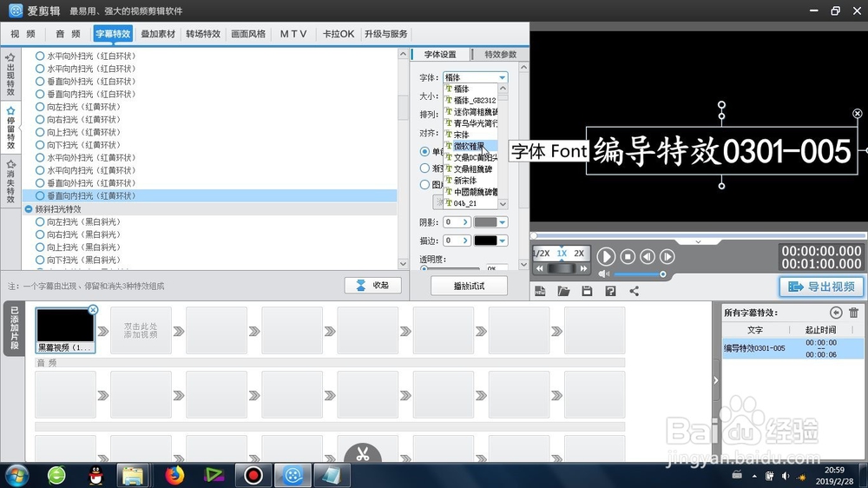Open an existing project folder icon
The image size is (868, 488).
[563, 291]
